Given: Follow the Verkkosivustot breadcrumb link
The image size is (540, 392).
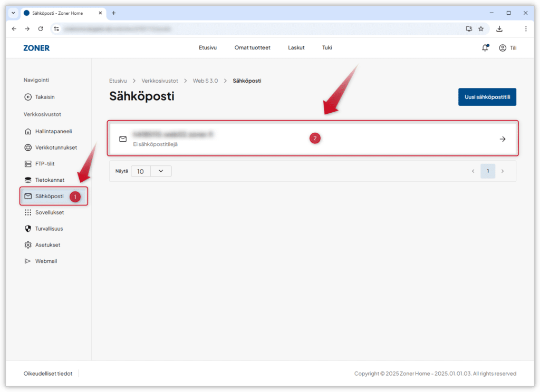Looking at the screenshot, I should [x=160, y=81].
